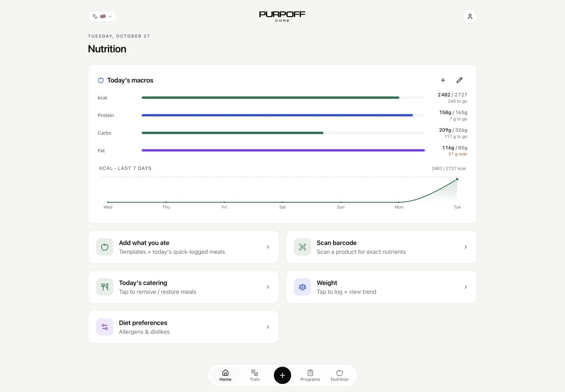Image resolution: width=565 pixels, height=392 pixels.
Task: Click the 'Sat' axis label on chart
Action: click(282, 207)
